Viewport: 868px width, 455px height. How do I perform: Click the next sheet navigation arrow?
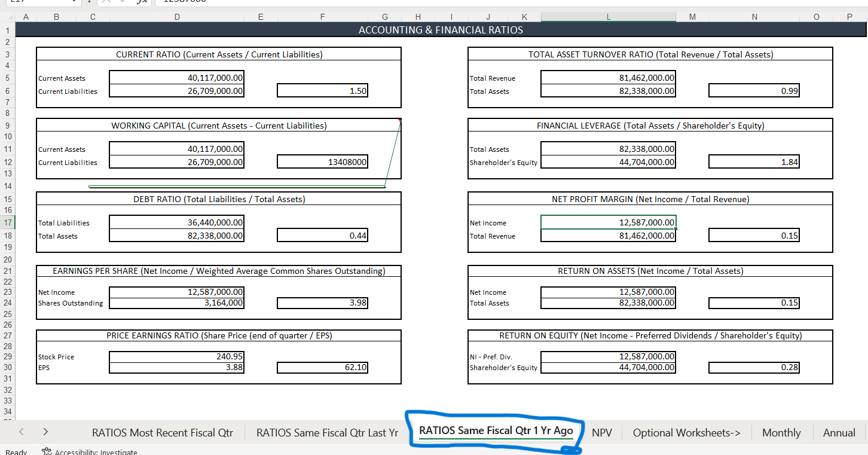(x=45, y=432)
